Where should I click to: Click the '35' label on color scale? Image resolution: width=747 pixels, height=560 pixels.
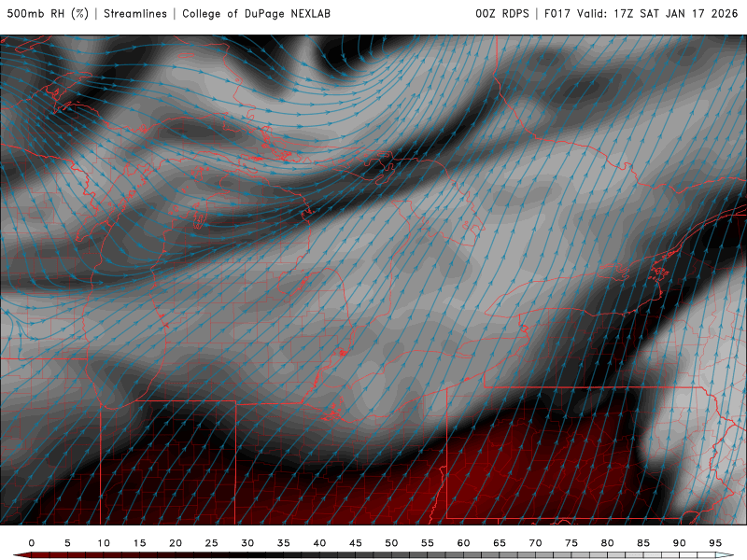pyautogui.click(x=284, y=543)
